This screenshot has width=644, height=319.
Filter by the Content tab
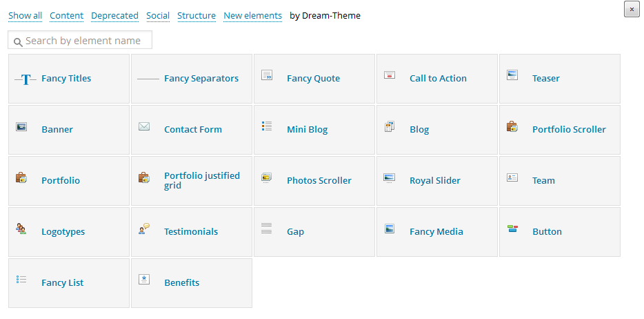(66, 15)
